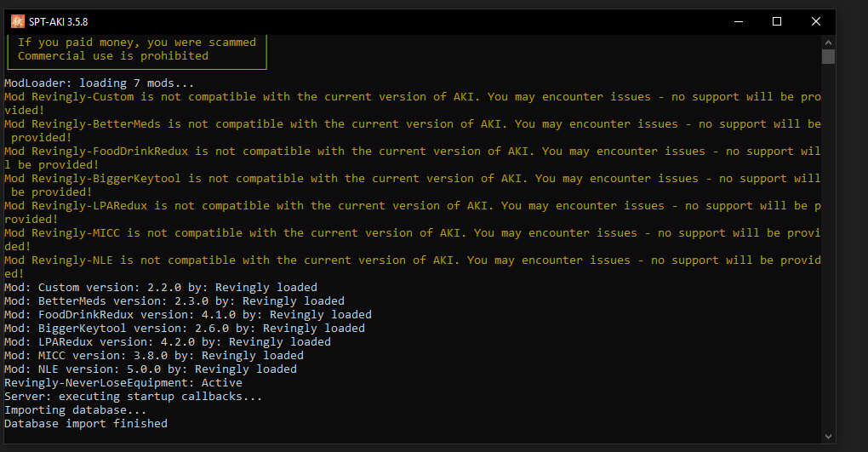
Task: Click the 'Importing database...' line
Action: click(x=75, y=410)
